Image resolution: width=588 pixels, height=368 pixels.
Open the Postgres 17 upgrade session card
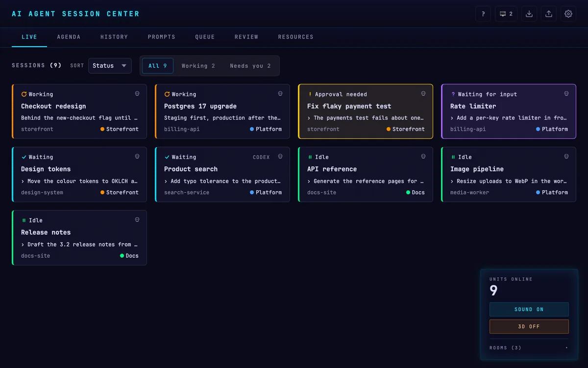[222, 111]
